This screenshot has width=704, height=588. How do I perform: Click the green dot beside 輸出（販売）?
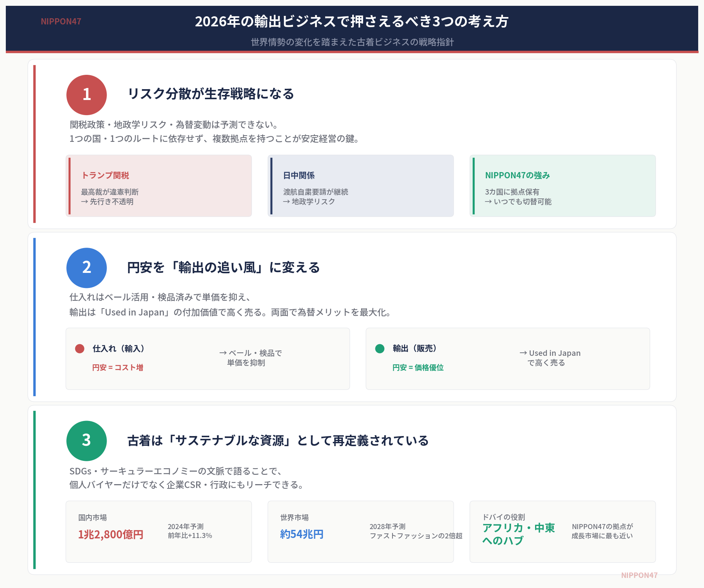(x=380, y=348)
